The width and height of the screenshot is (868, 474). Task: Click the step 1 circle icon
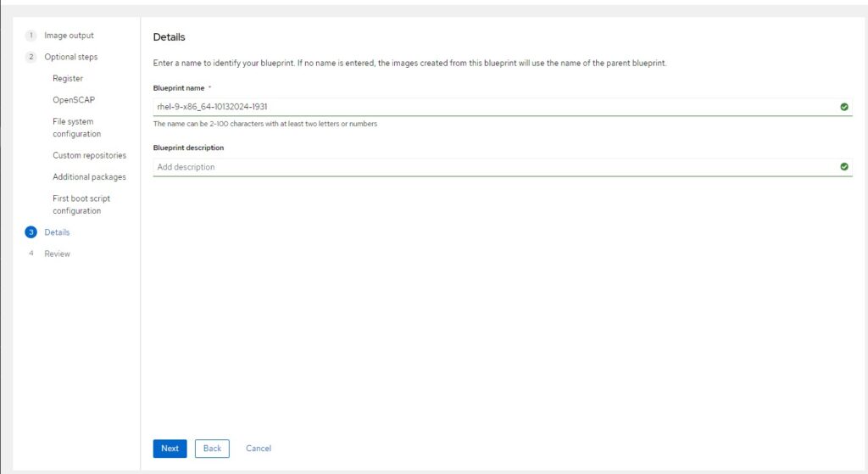pyautogui.click(x=31, y=36)
